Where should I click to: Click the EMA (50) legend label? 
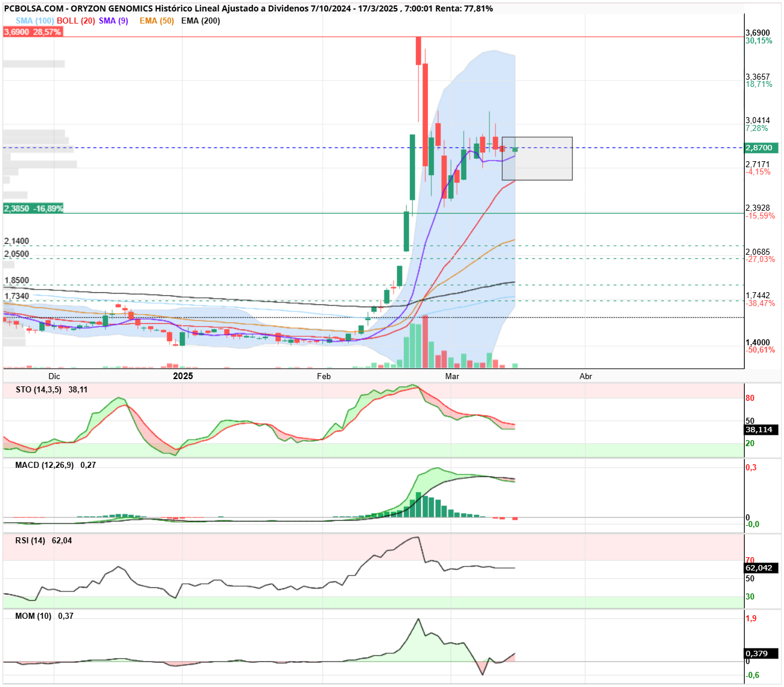pyautogui.click(x=157, y=21)
